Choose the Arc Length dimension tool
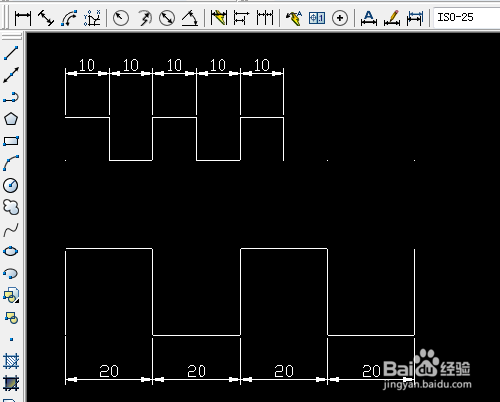Viewport: 500px width, 402px height. point(69,18)
